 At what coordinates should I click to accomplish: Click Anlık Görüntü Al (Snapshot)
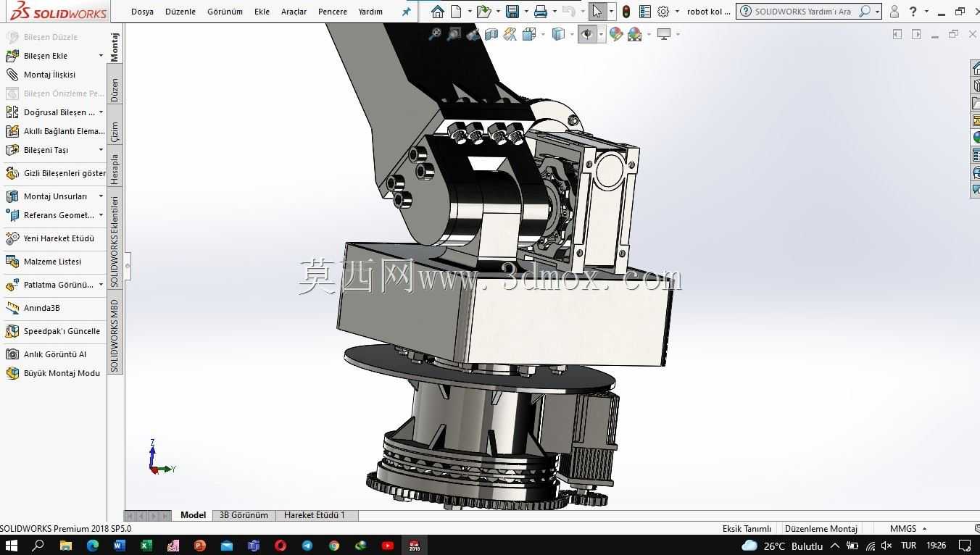point(55,354)
